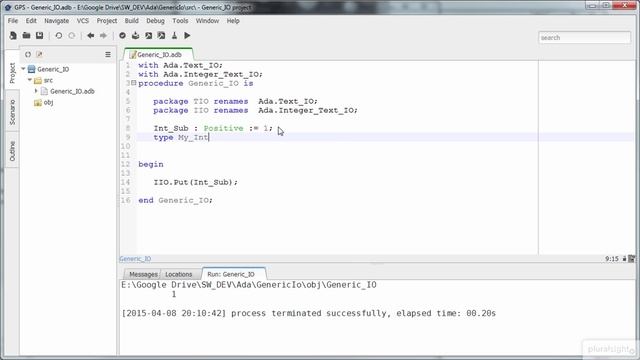Click the executable path in run output
This screenshot has width=640, height=360.
[x=249, y=285]
